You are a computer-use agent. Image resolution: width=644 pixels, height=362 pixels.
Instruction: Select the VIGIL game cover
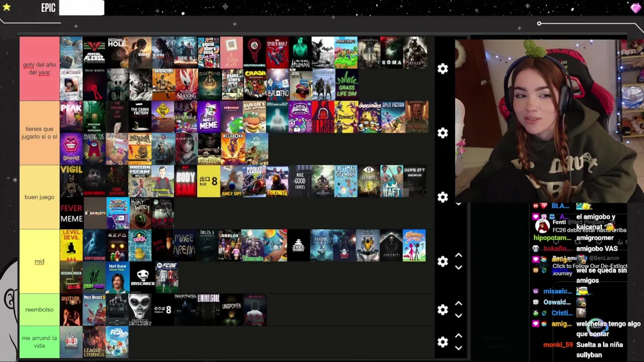[71, 181]
